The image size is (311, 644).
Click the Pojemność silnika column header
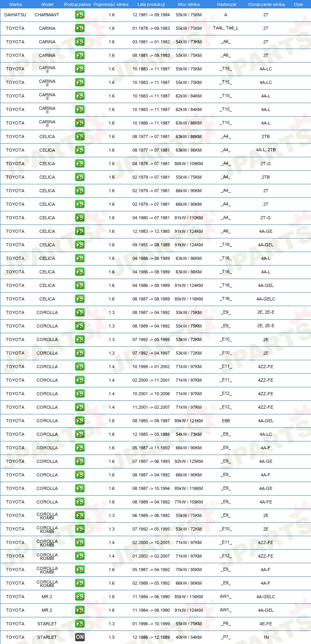(x=111, y=4)
